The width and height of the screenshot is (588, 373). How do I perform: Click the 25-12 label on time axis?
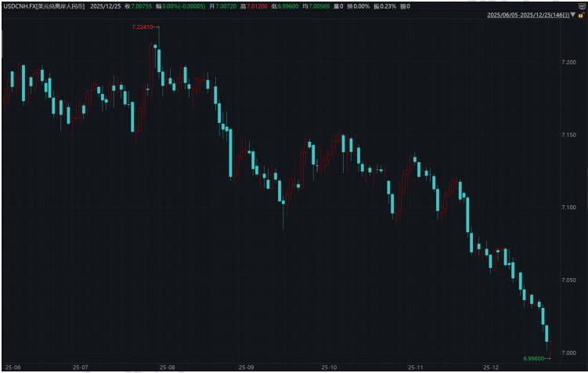491,367
